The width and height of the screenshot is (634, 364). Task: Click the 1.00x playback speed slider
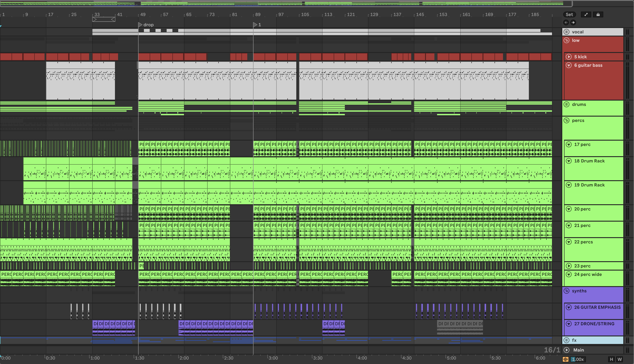coord(577,359)
